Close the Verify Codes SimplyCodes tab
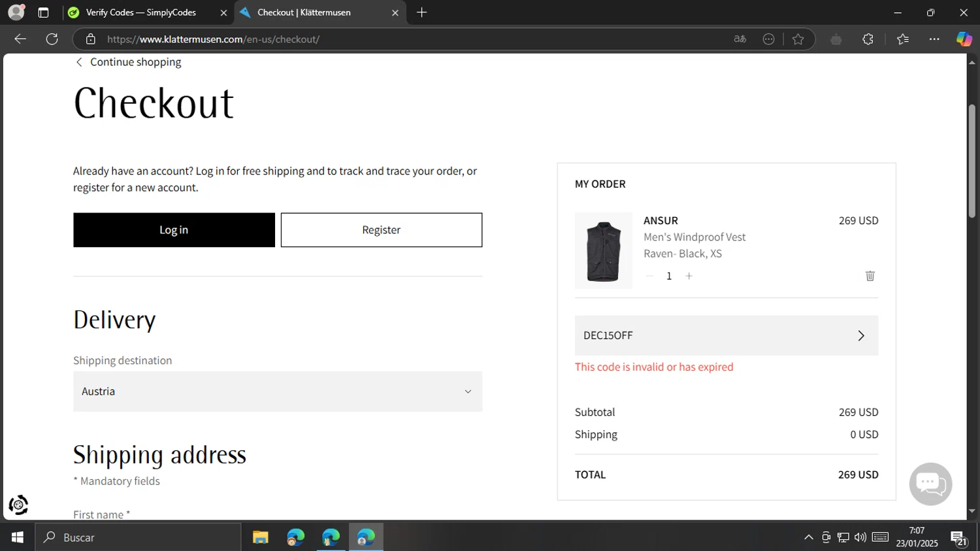The width and height of the screenshot is (980, 551). pos(223,12)
